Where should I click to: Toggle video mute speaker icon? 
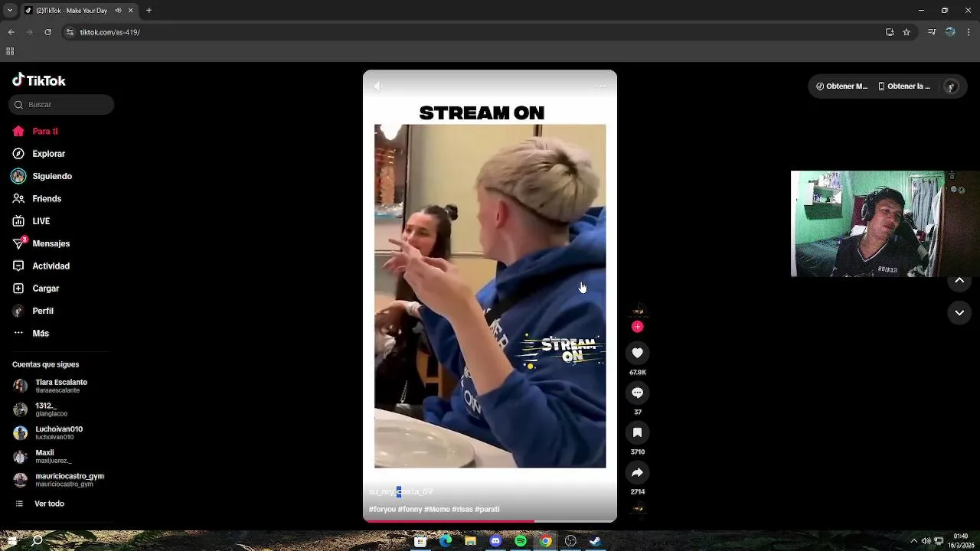point(378,86)
